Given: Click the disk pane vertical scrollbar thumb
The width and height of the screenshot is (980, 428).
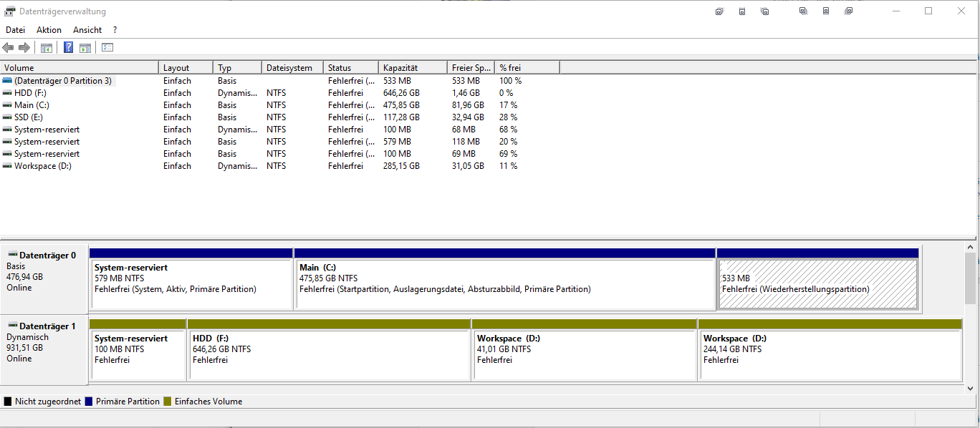Looking at the screenshot, I should (971, 278).
